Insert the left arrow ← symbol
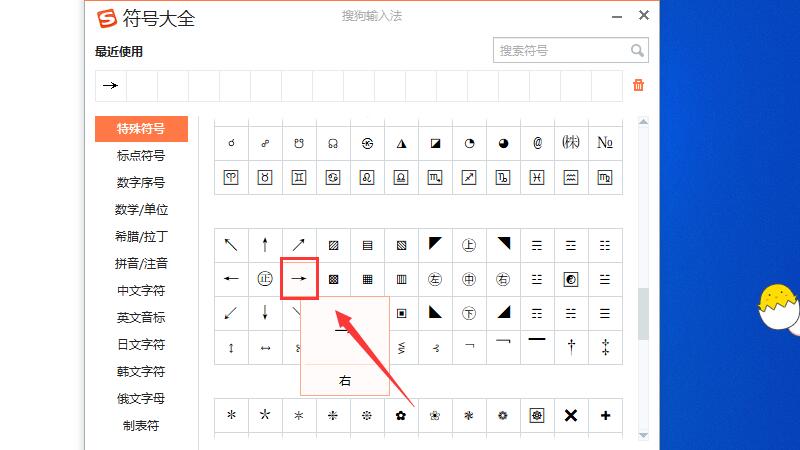Viewport: 800px width, 450px height. (x=231, y=279)
